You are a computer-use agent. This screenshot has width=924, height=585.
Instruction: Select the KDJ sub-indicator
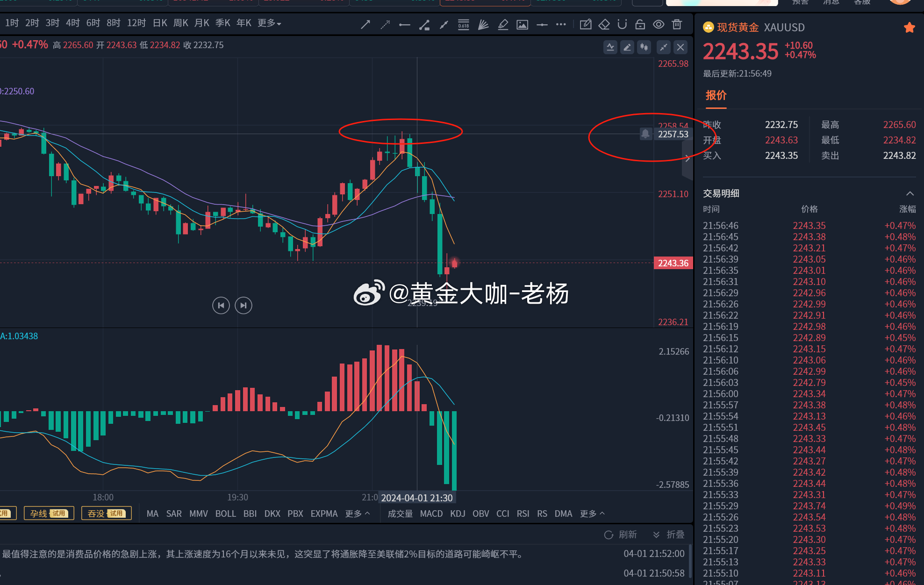click(458, 514)
